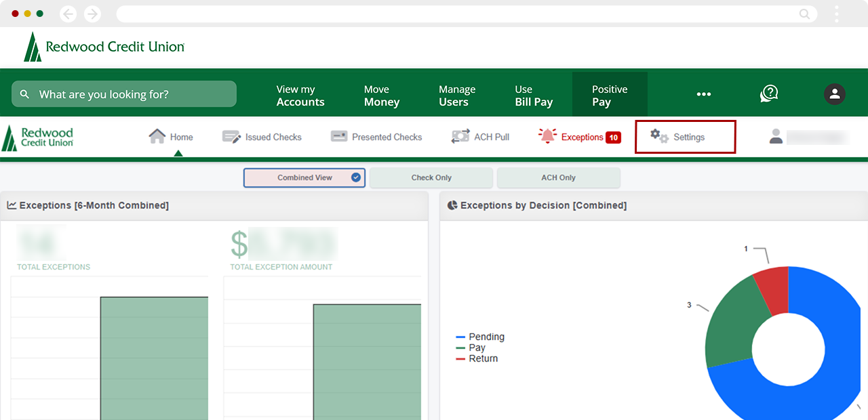Open the browser three-dot menu

pyautogui.click(x=837, y=14)
